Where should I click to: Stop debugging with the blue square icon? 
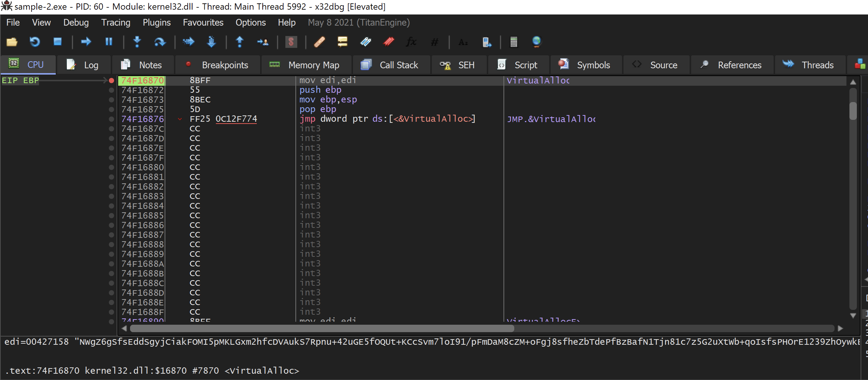[x=57, y=42]
